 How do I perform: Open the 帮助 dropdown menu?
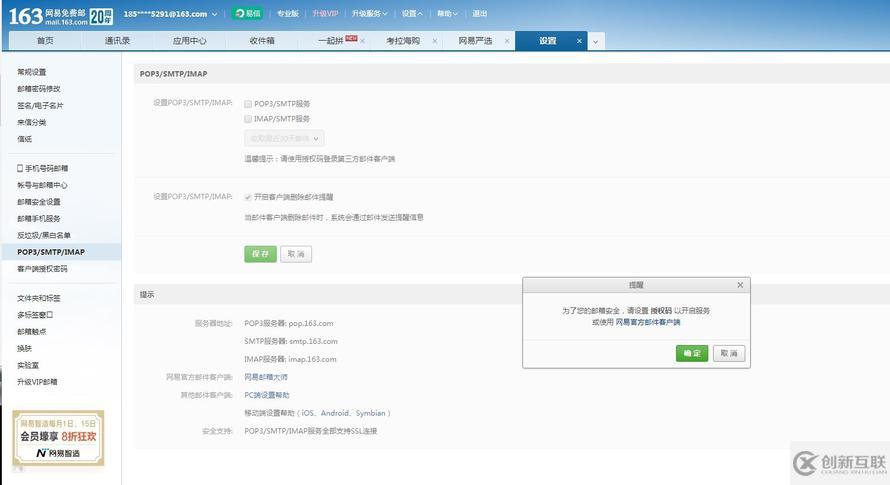[447, 14]
